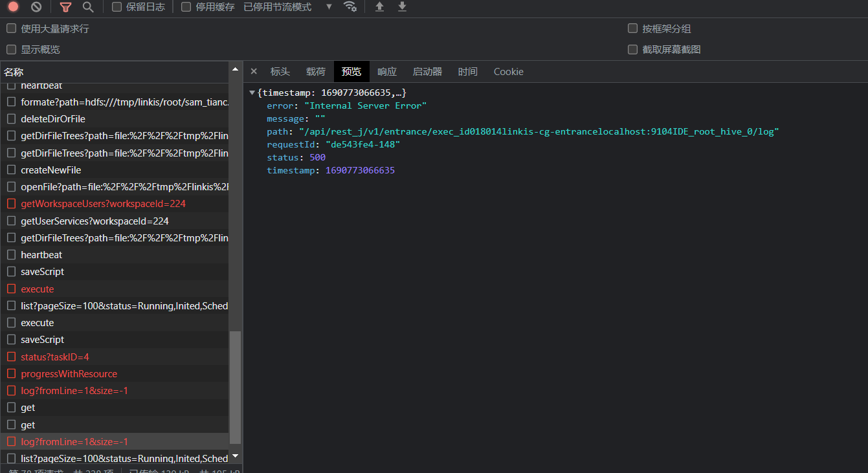This screenshot has height=473, width=868.
Task: Collapse the JSON timestamp object triangle
Action: (x=252, y=93)
